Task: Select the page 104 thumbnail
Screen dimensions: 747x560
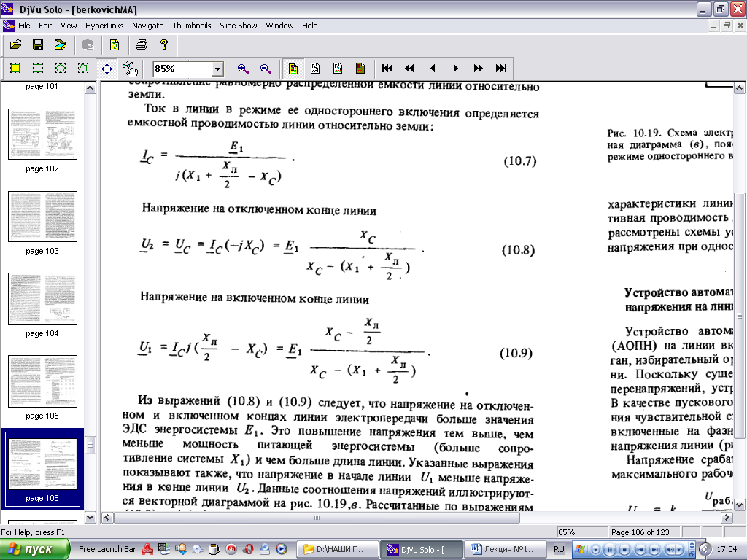Action: tap(42, 299)
